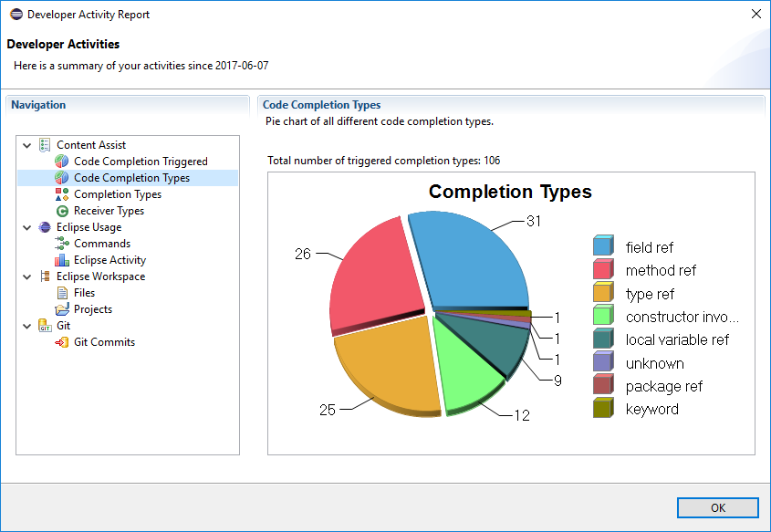Click the constructor invo... green legend swatch
The width and height of the screenshot is (771, 532).
[603, 315]
